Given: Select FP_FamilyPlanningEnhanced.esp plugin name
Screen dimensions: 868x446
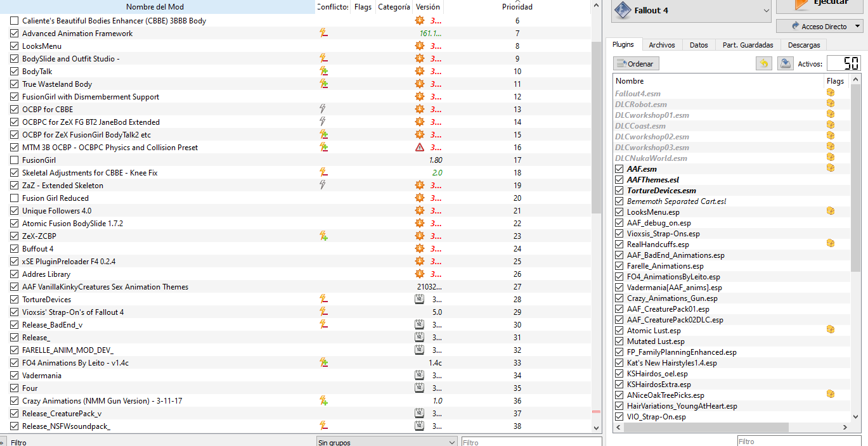Looking at the screenshot, I should click(682, 352).
